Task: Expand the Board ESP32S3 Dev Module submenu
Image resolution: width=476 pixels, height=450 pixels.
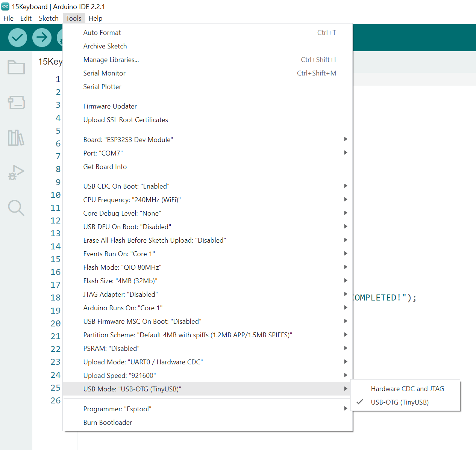Action: (x=128, y=140)
